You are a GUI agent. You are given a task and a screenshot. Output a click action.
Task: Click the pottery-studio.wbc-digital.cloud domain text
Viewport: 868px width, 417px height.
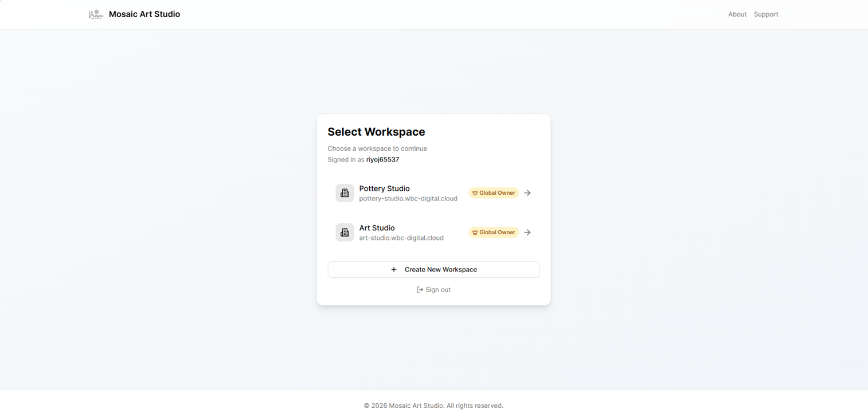pyautogui.click(x=408, y=198)
